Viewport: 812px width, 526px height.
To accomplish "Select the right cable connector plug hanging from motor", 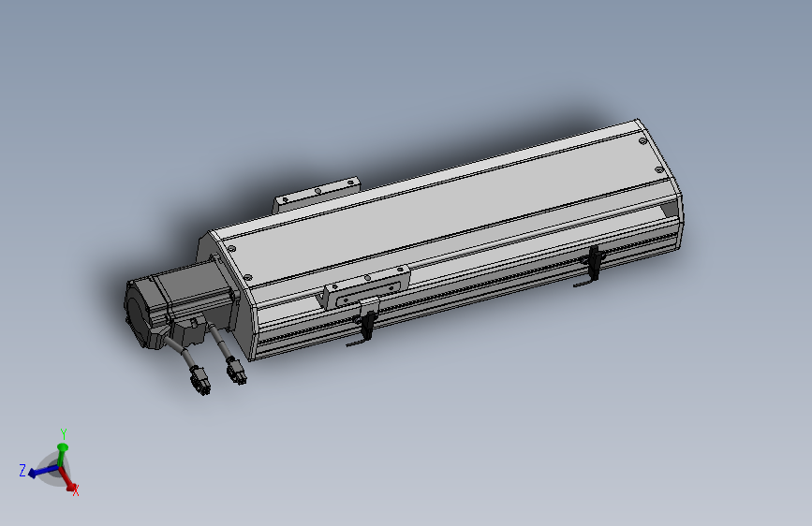I will point(236,371).
